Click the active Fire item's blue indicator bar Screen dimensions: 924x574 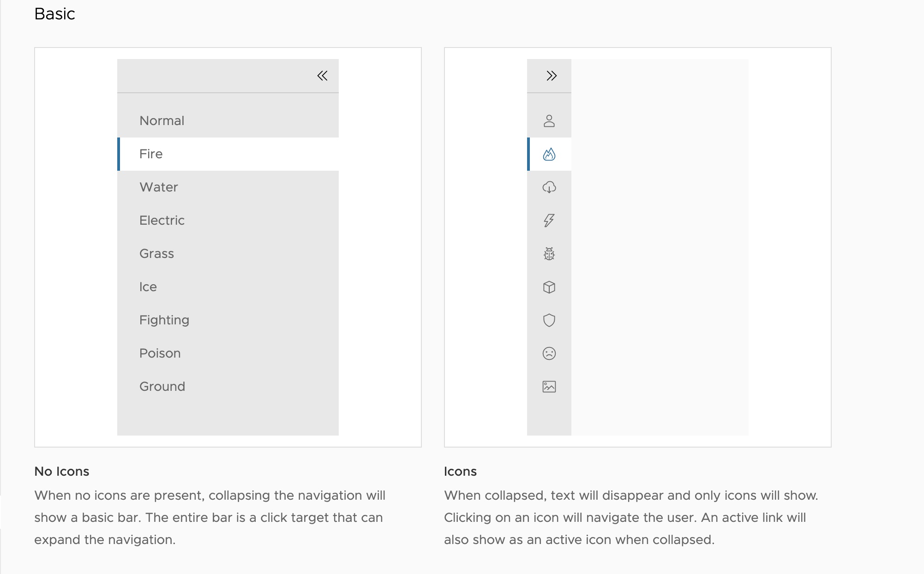tap(119, 154)
